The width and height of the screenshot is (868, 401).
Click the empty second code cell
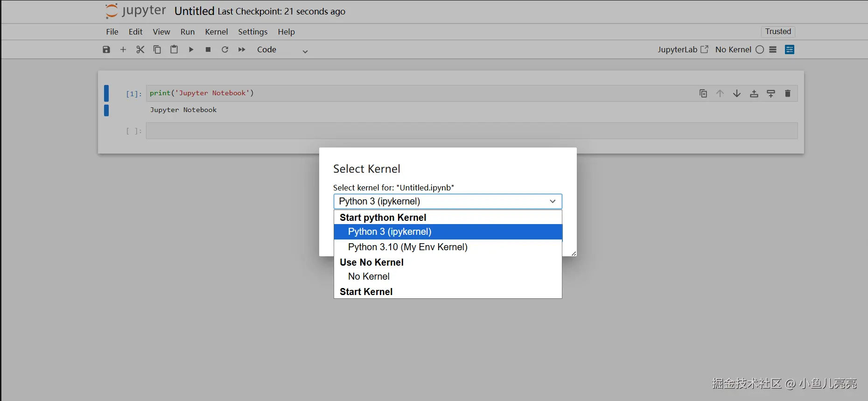(x=472, y=131)
